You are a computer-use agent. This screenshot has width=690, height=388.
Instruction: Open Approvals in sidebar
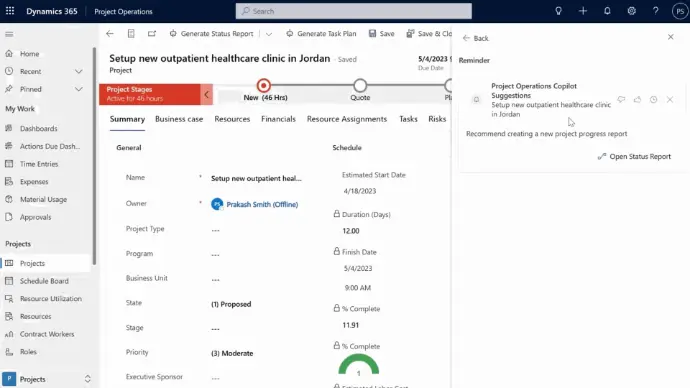[x=35, y=217]
